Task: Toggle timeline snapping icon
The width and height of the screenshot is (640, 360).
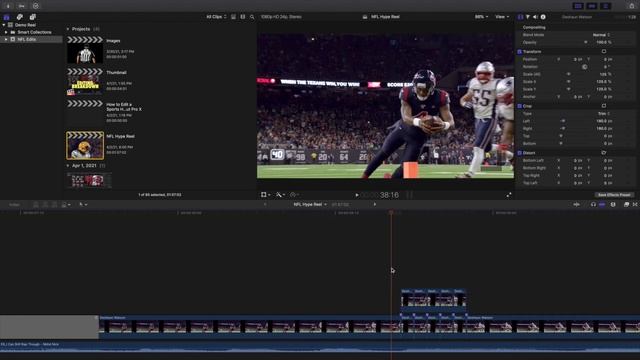Action: 602,204
